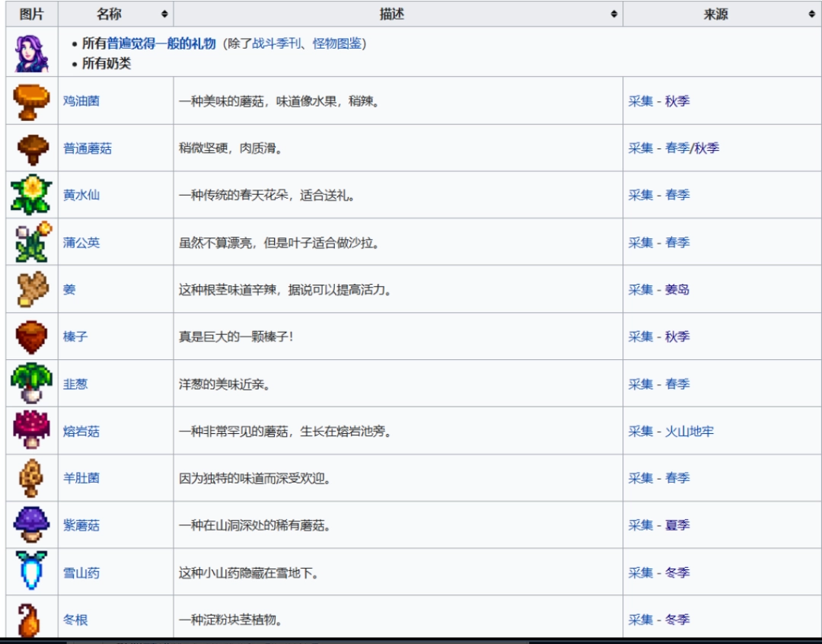This screenshot has width=822, height=644.
Task: Click 冬季 link in 冬根 row
Action: (677, 620)
